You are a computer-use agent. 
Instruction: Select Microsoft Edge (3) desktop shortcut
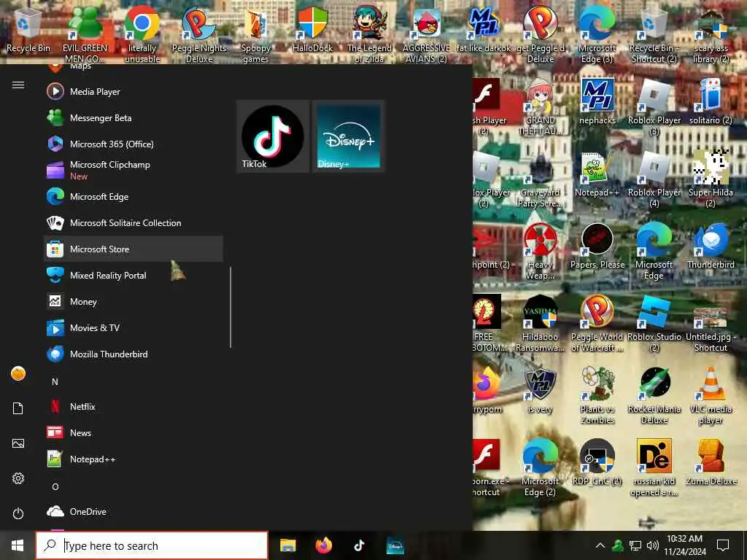(x=597, y=34)
